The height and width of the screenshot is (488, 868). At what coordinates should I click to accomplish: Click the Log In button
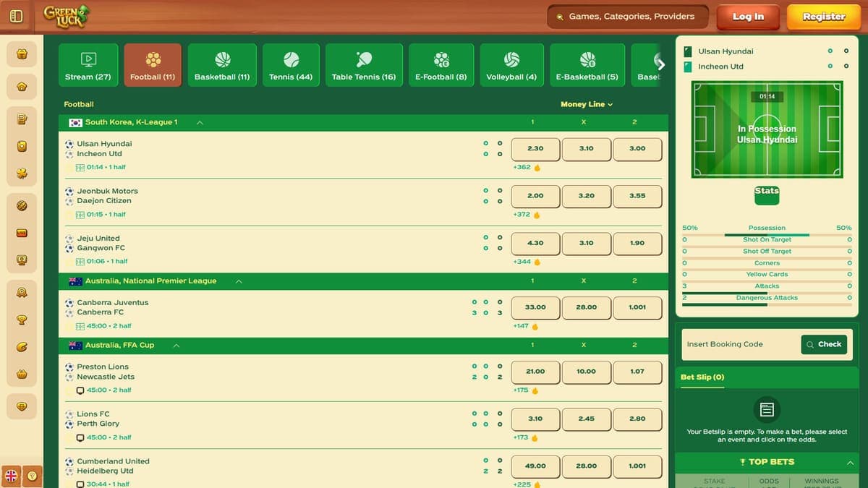748,17
